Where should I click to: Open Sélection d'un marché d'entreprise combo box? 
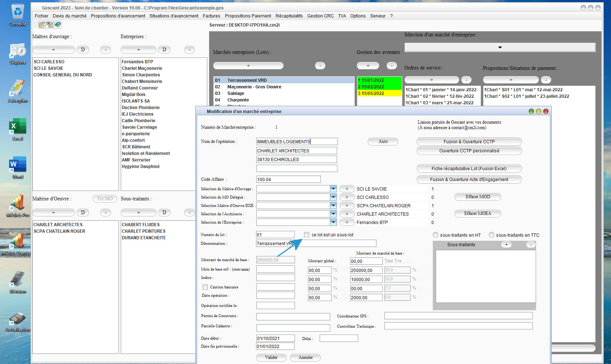pos(500,47)
